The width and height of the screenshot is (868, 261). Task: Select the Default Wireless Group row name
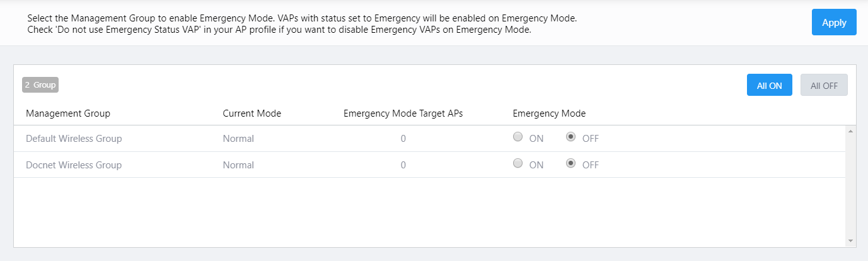click(x=74, y=139)
